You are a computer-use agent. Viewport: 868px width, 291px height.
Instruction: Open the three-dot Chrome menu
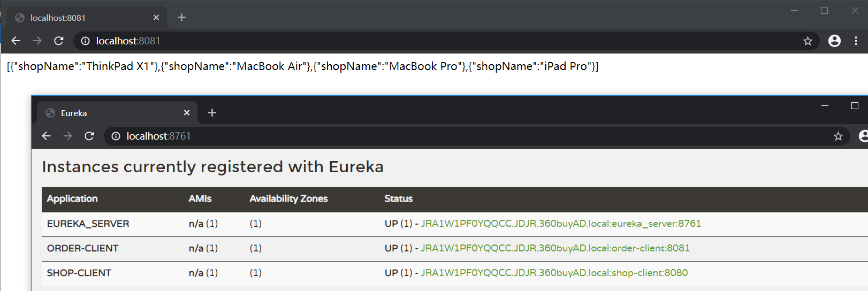(x=856, y=41)
